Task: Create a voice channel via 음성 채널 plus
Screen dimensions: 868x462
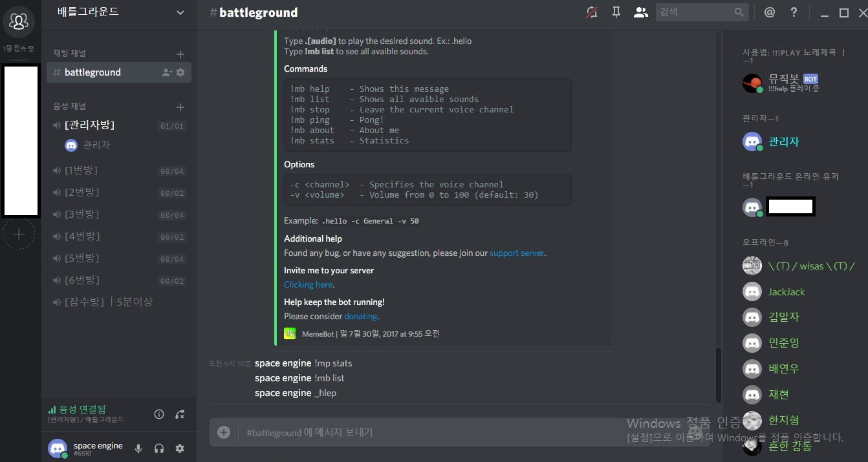Action: tap(180, 107)
